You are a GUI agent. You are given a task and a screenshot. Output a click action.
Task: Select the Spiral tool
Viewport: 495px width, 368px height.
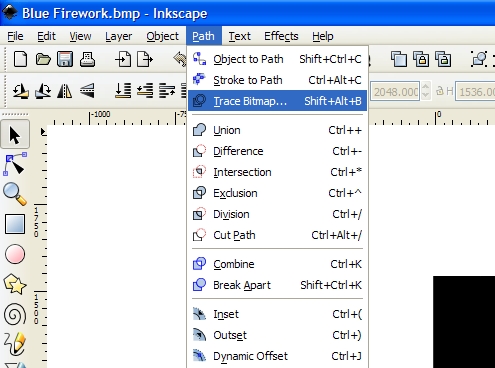pos(15,314)
